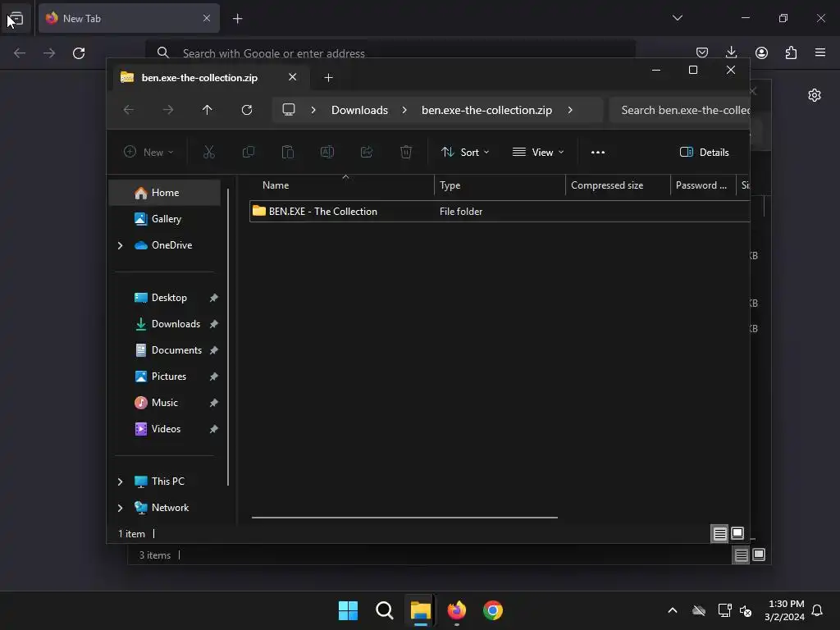Open the Sort dropdown menu
The image size is (840, 630).
[x=465, y=152]
